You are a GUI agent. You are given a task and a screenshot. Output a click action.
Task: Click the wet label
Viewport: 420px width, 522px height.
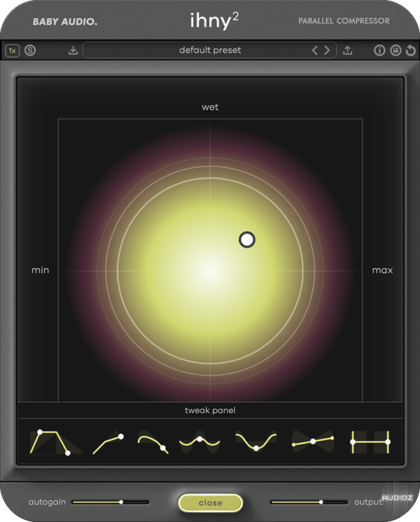pyautogui.click(x=210, y=107)
